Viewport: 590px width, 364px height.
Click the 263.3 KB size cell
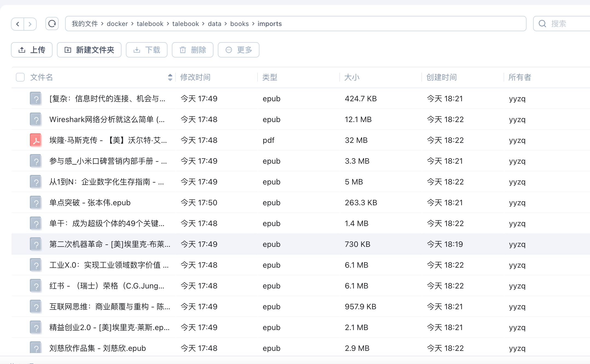(361, 203)
